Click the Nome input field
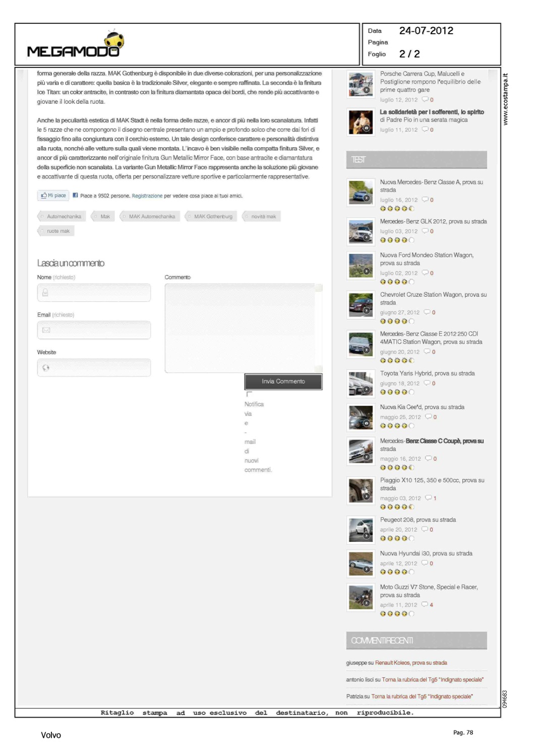This screenshot has height=756, width=539. 94,293
